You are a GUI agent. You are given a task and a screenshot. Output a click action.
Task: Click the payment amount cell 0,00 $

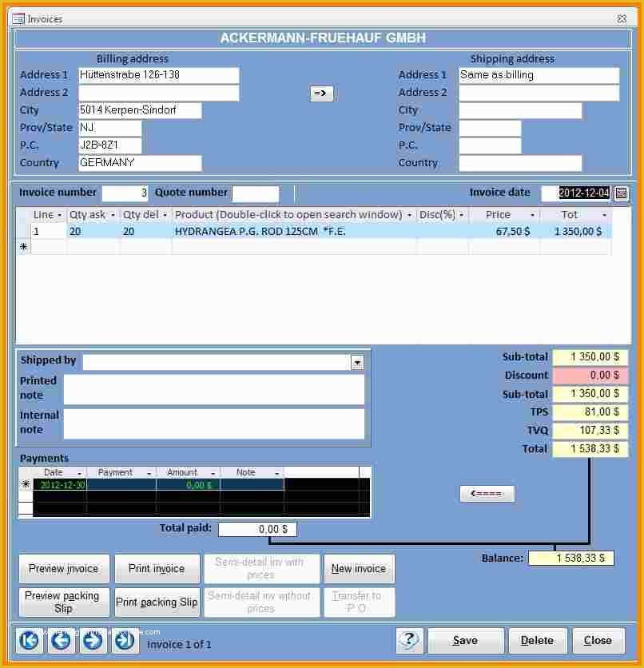188,485
